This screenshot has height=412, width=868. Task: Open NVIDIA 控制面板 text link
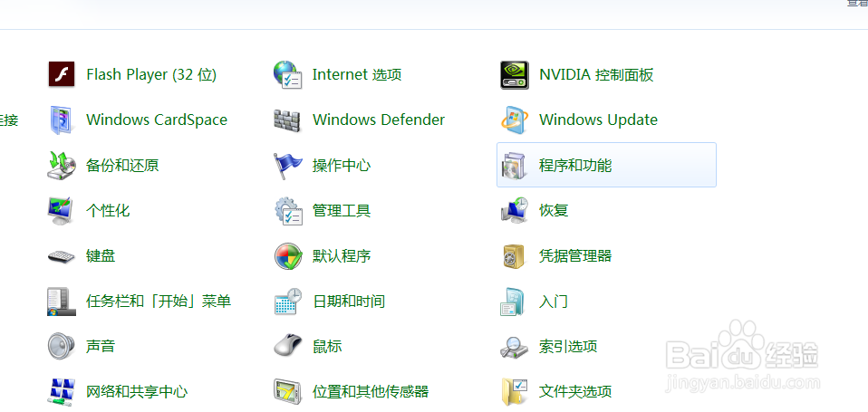pos(597,74)
